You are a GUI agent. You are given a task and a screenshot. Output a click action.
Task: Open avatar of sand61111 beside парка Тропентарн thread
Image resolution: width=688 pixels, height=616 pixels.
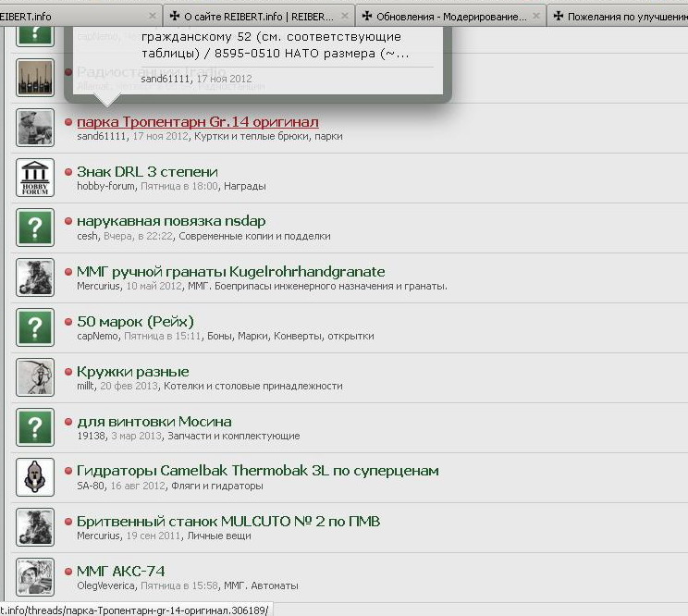[35, 128]
